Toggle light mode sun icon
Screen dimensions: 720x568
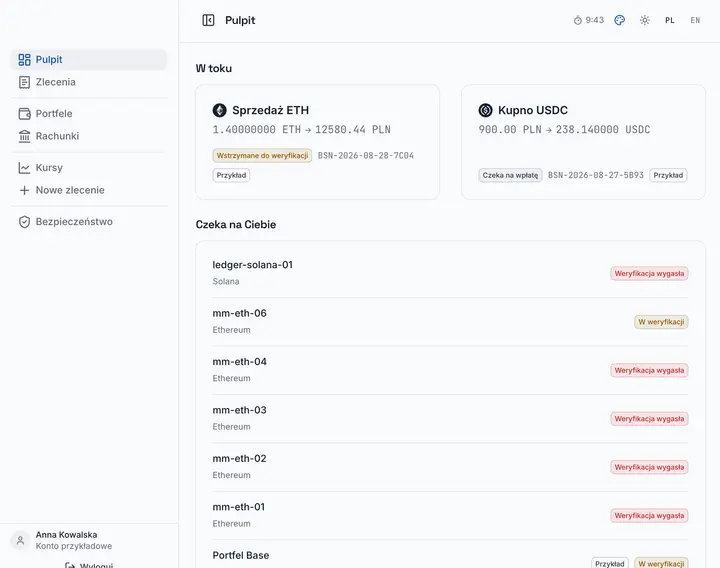pyautogui.click(x=645, y=20)
